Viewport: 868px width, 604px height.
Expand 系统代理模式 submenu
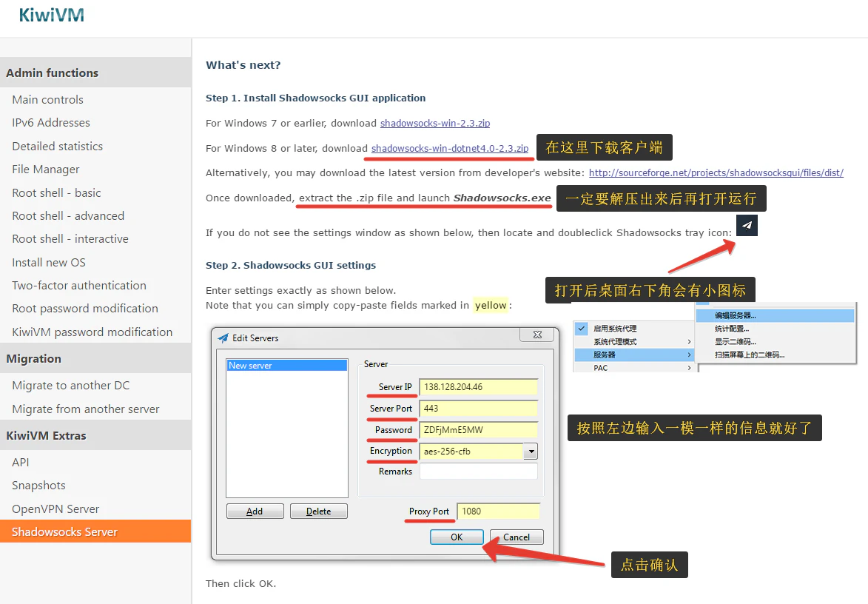pyautogui.click(x=634, y=341)
